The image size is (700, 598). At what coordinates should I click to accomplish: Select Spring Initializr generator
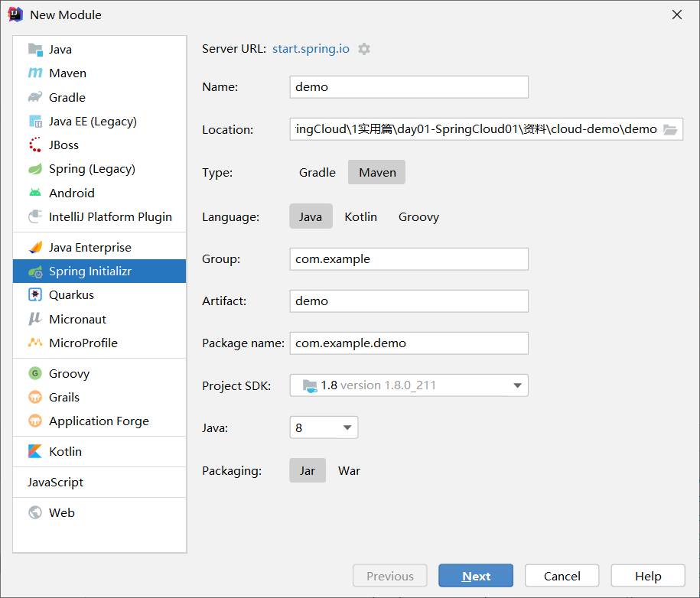click(x=99, y=271)
